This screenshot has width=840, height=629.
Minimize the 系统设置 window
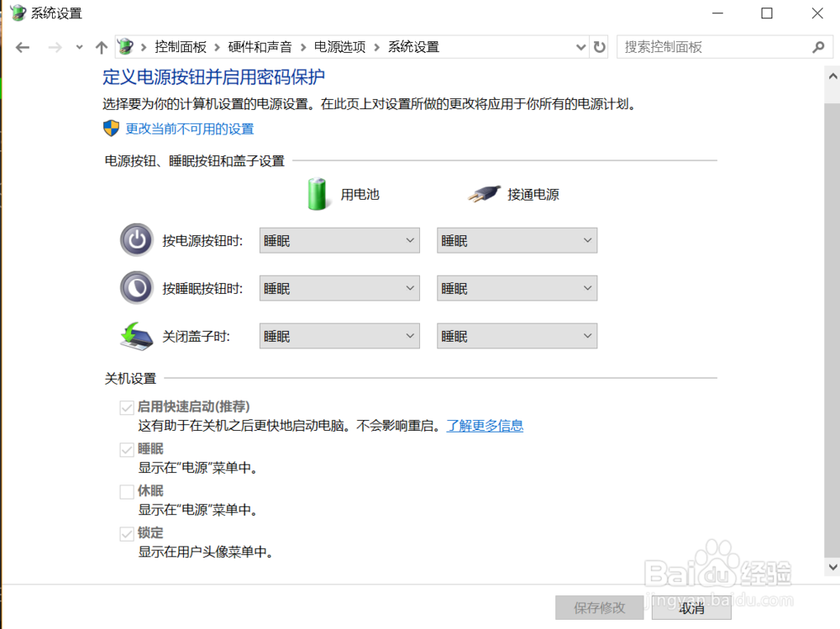tap(717, 13)
